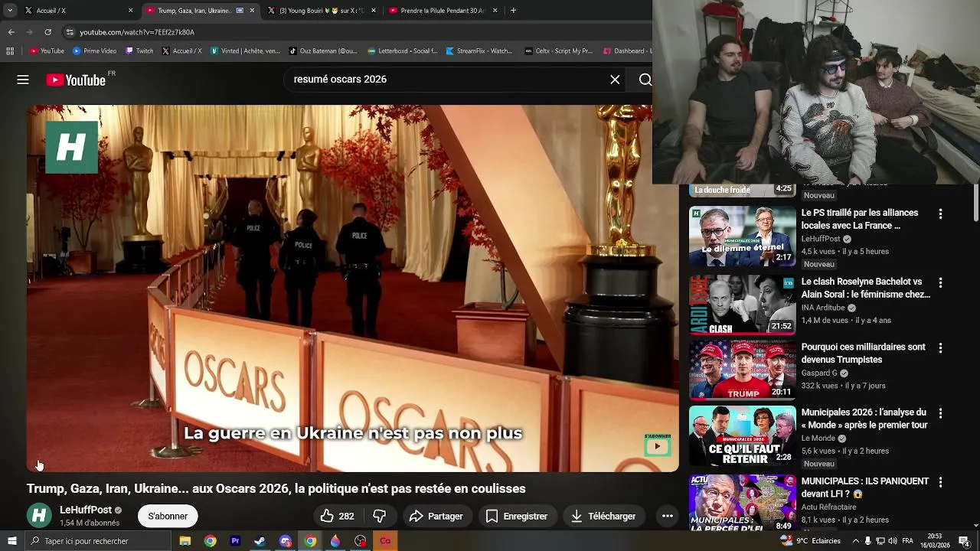Open the StreamFlix bookmark

point(479,51)
